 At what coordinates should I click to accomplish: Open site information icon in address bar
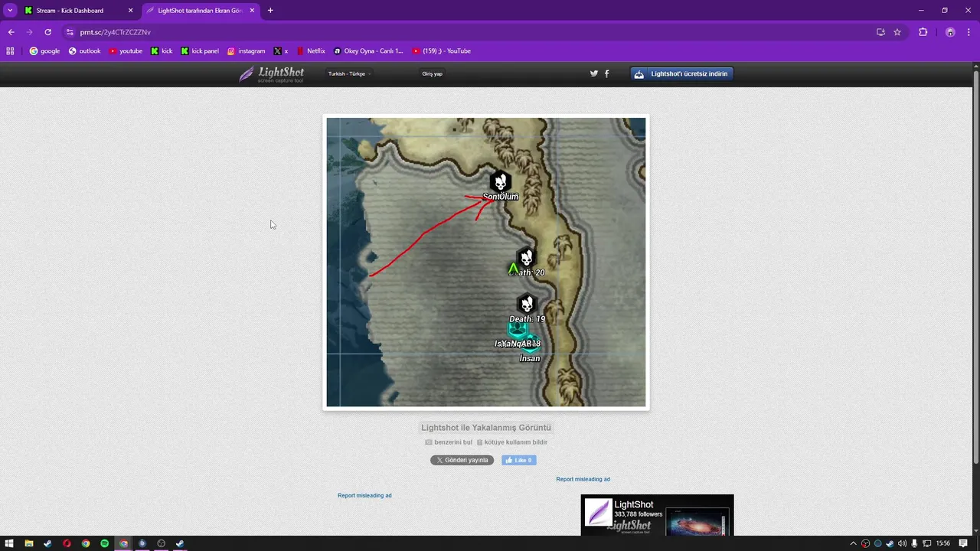pos(70,32)
